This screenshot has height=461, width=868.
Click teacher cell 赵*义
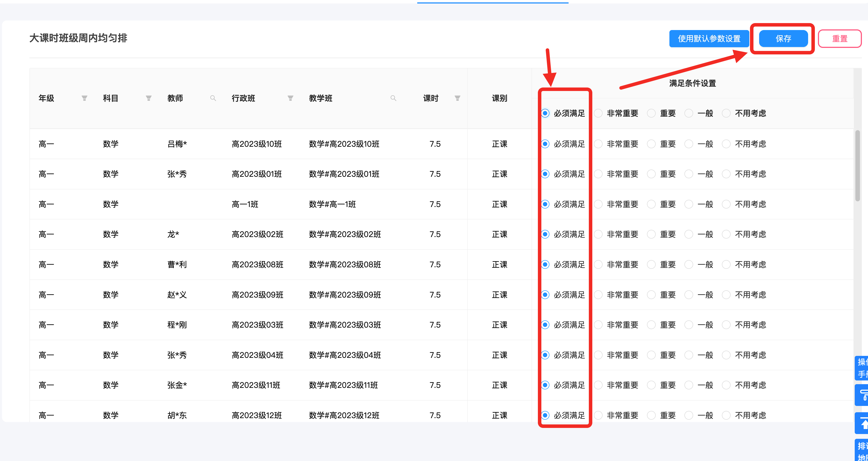click(177, 295)
